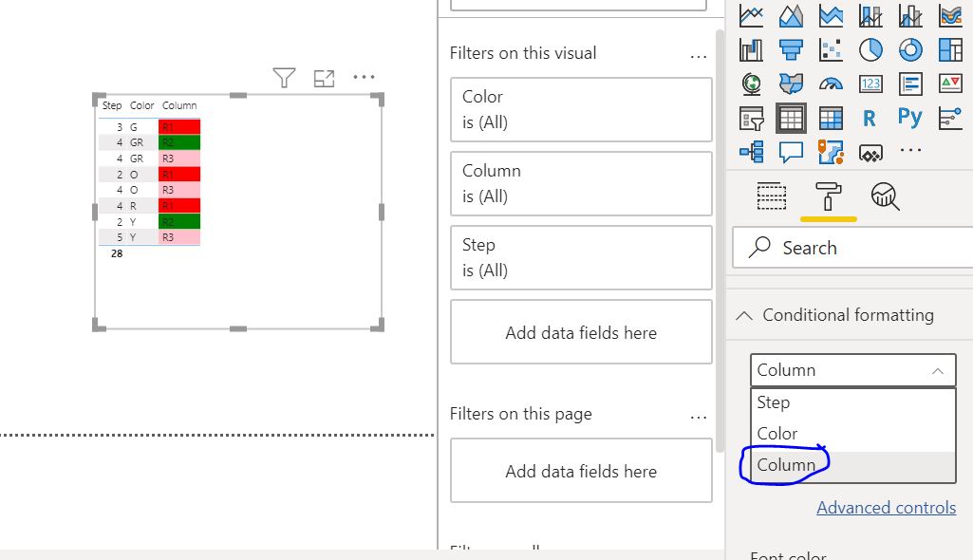Select the KPI visual

(950, 84)
